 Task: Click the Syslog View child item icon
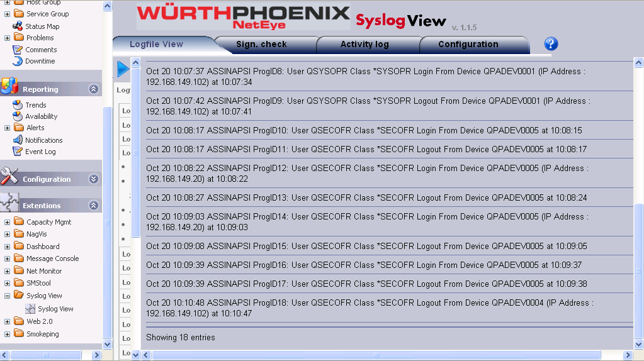click(30, 309)
